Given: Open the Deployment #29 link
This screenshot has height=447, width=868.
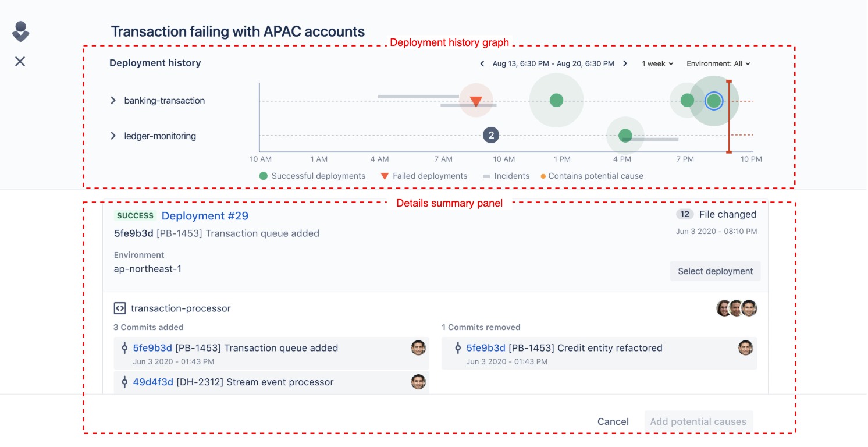Looking at the screenshot, I should point(205,216).
